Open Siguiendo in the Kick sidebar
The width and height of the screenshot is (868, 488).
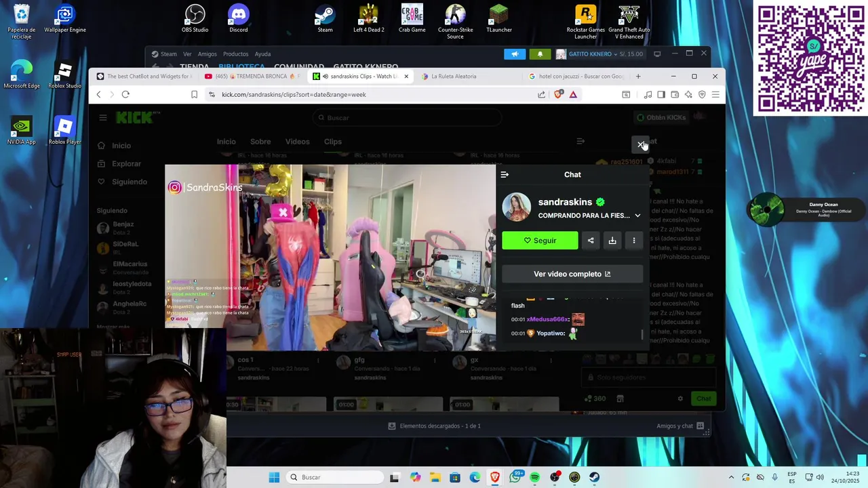129,182
